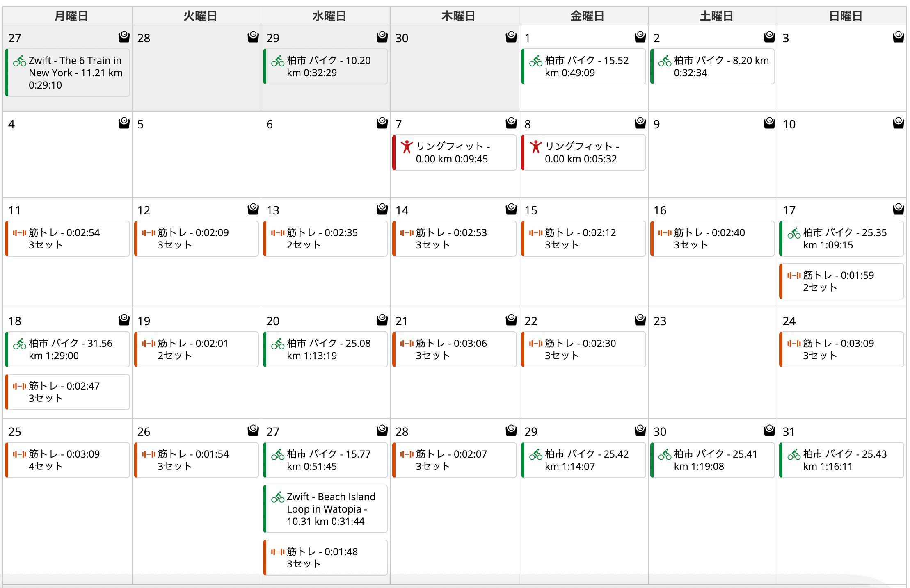
Task: Select the scale icon on day 10
Action: point(899,123)
